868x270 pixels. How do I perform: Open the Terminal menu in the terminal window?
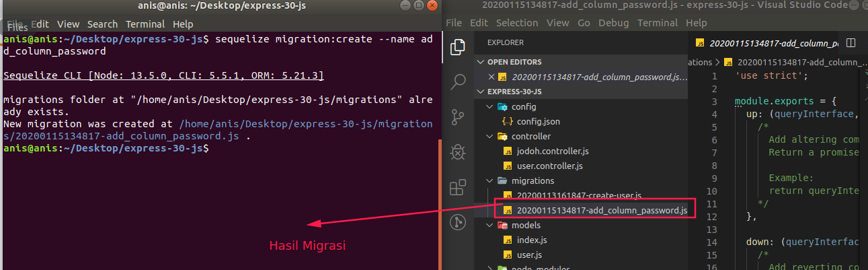(145, 24)
